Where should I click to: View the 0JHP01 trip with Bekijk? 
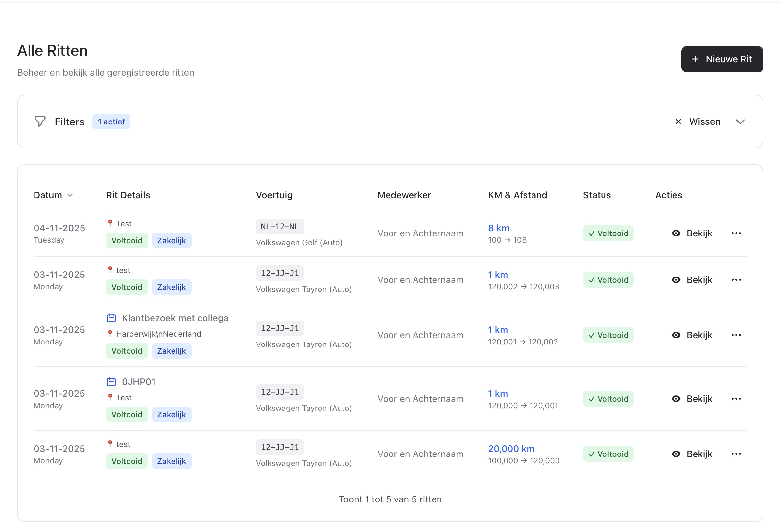(692, 399)
